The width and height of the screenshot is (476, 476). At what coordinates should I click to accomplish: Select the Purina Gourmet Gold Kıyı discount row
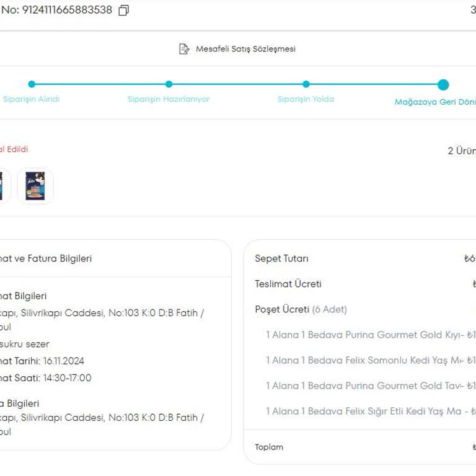(364, 335)
